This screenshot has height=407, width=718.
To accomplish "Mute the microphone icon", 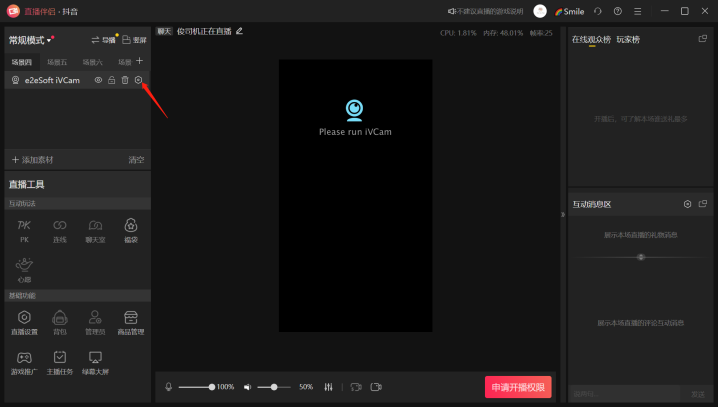I will click(x=169, y=387).
